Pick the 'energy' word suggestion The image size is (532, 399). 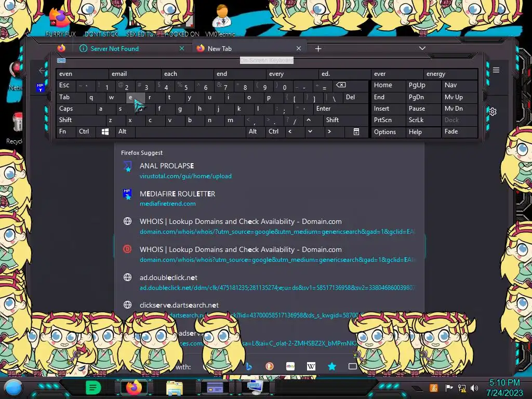tap(450, 74)
